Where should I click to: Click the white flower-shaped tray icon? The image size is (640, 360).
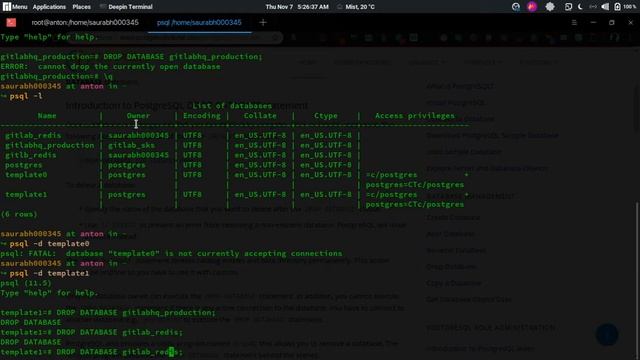[550, 7]
